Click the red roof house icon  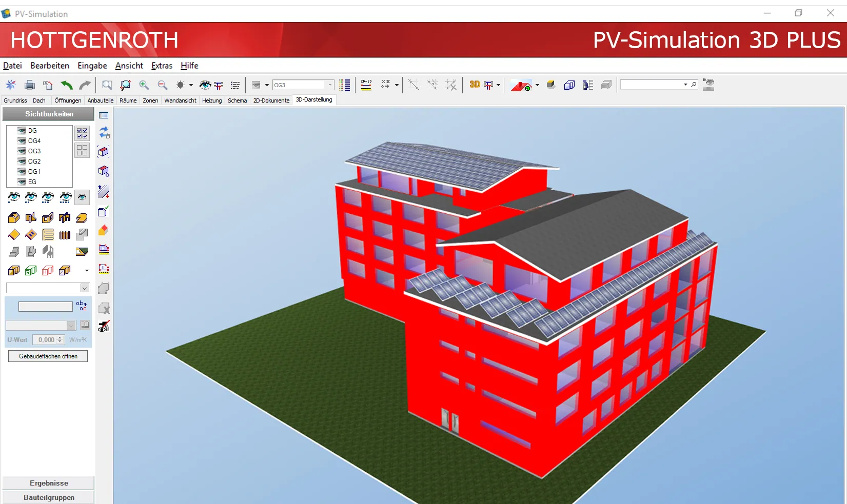pyautogui.click(x=521, y=86)
